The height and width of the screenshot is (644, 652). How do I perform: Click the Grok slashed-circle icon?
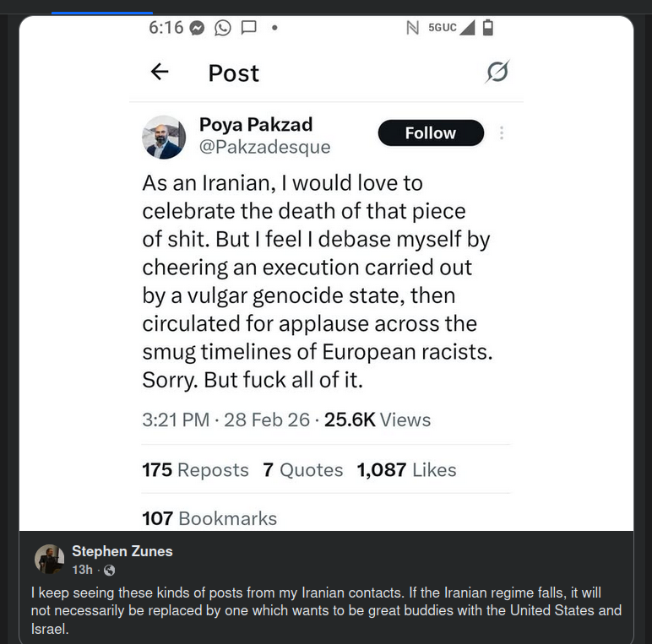tap(497, 73)
